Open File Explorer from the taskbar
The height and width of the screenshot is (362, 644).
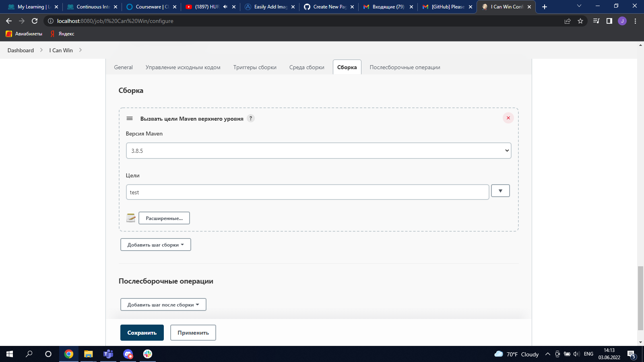tap(88, 354)
